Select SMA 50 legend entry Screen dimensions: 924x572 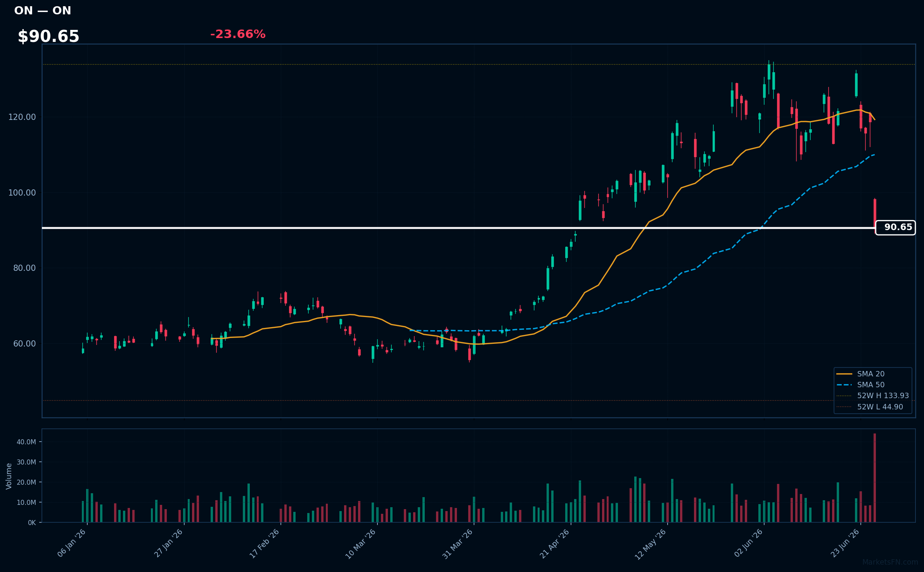[x=861, y=385]
